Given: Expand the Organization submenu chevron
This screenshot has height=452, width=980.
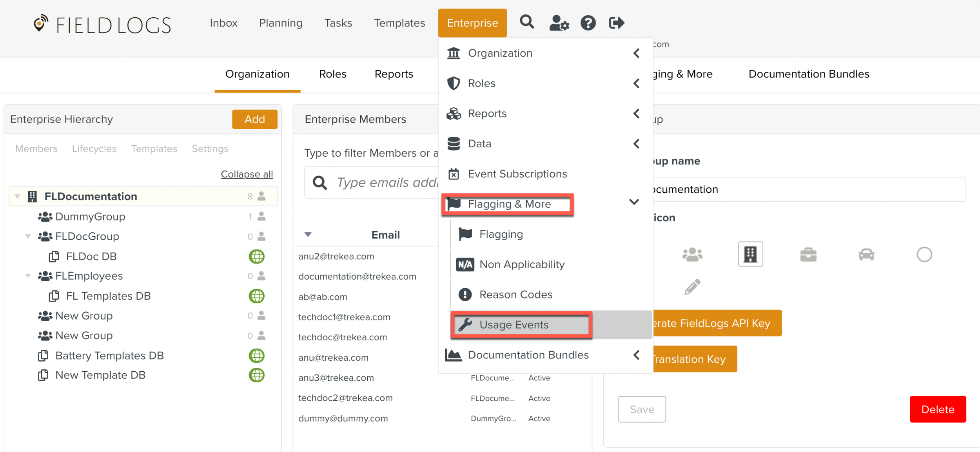Looking at the screenshot, I should point(636,53).
